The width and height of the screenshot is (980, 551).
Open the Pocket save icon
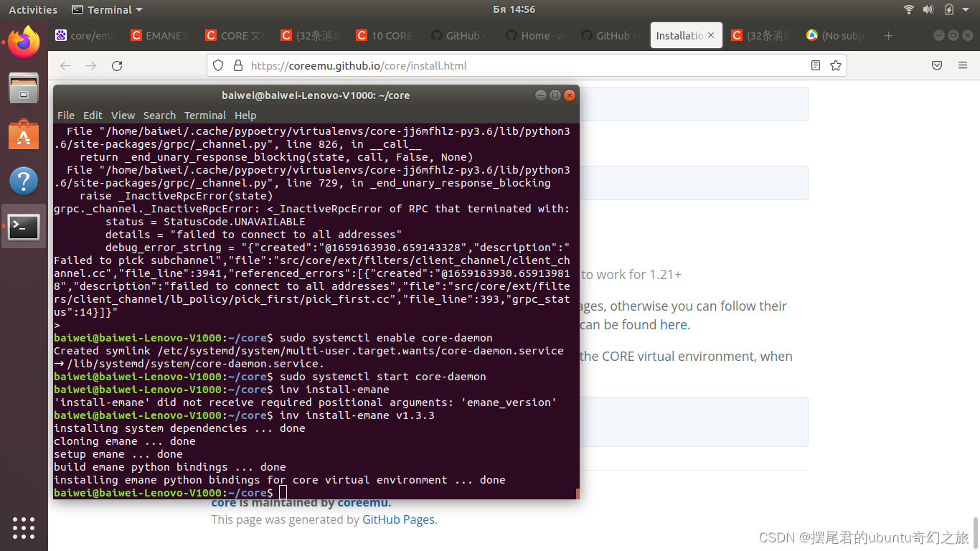tap(937, 65)
